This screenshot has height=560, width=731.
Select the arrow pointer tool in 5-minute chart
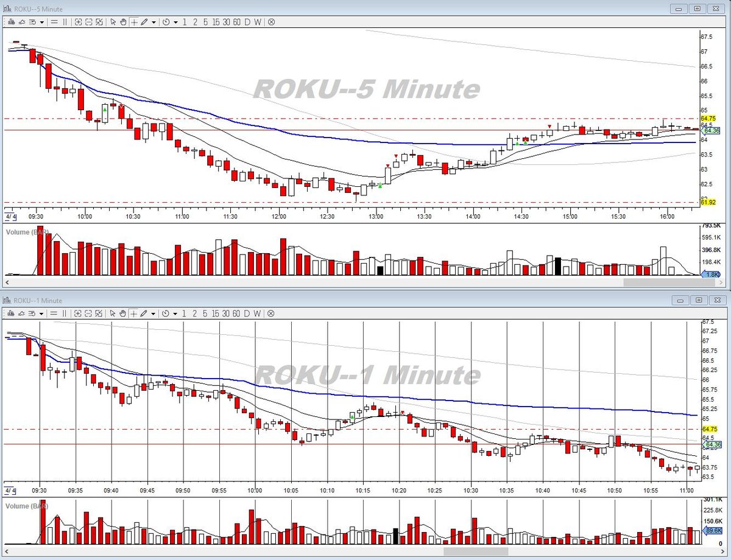[x=113, y=21]
